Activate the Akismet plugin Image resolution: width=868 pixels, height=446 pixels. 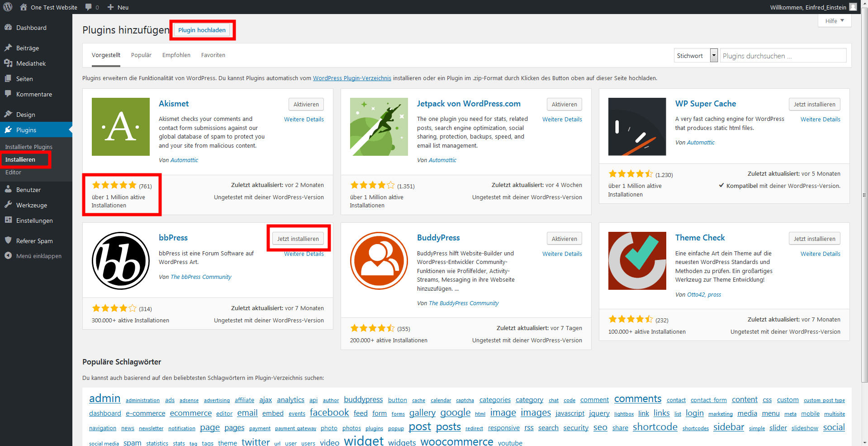point(306,104)
